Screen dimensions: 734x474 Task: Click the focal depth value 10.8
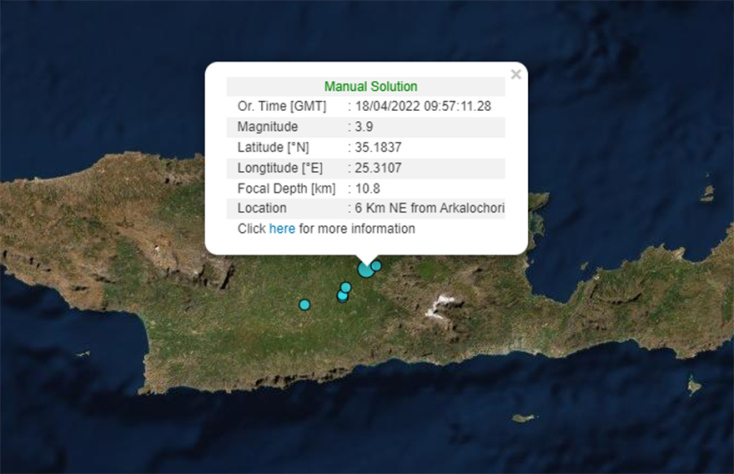click(x=366, y=188)
